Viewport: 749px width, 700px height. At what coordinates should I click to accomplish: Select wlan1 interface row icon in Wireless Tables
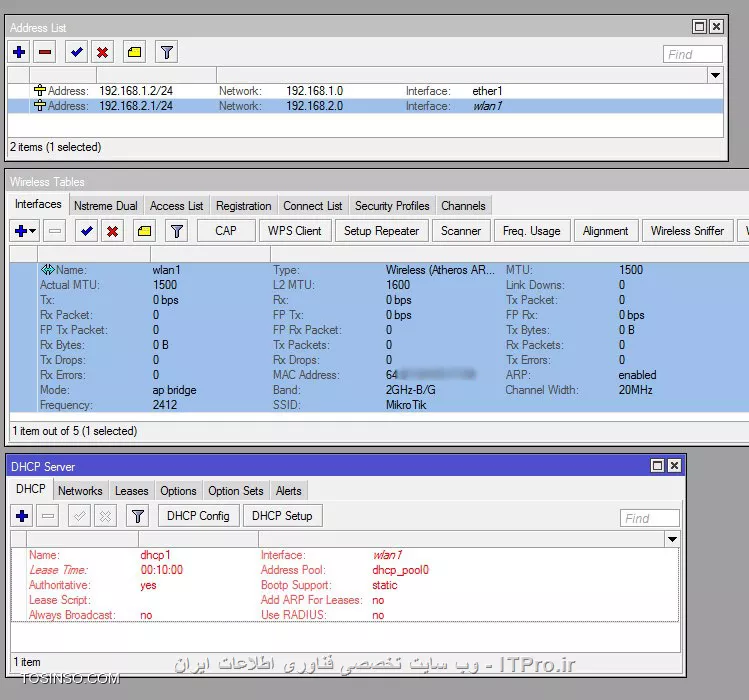pos(47,270)
